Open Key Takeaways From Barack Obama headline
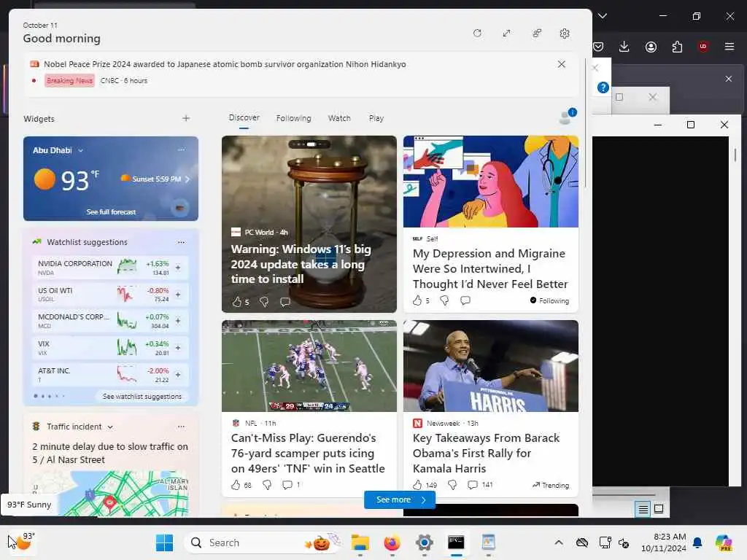The height and width of the screenshot is (560, 747). [486, 453]
